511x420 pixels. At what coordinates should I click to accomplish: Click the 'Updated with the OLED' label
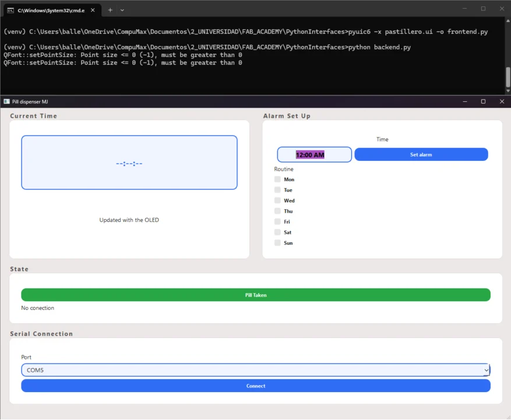[129, 220]
